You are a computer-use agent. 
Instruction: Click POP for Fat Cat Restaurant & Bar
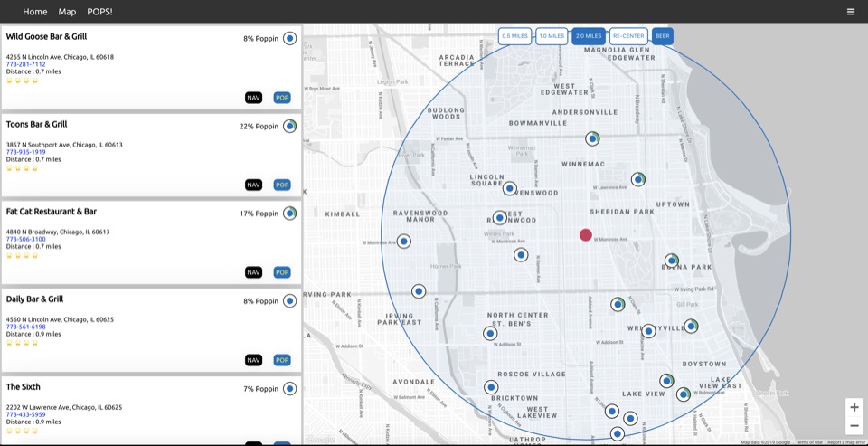282,272
